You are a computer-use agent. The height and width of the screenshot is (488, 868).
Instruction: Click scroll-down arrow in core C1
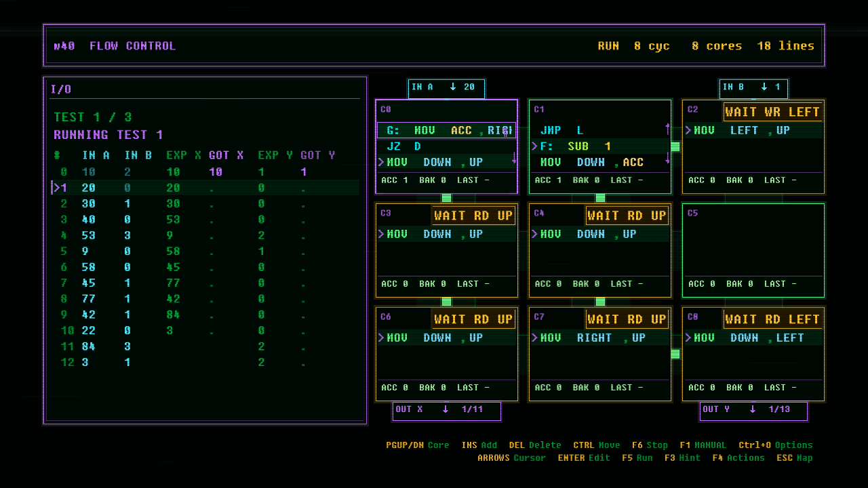[x=667, y=158]
